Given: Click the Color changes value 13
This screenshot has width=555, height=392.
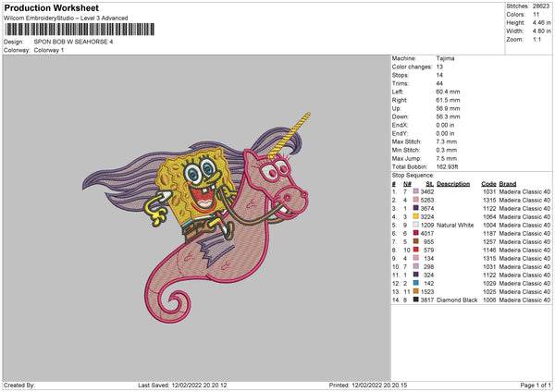Looking at the screenshot, I should 439,67.
